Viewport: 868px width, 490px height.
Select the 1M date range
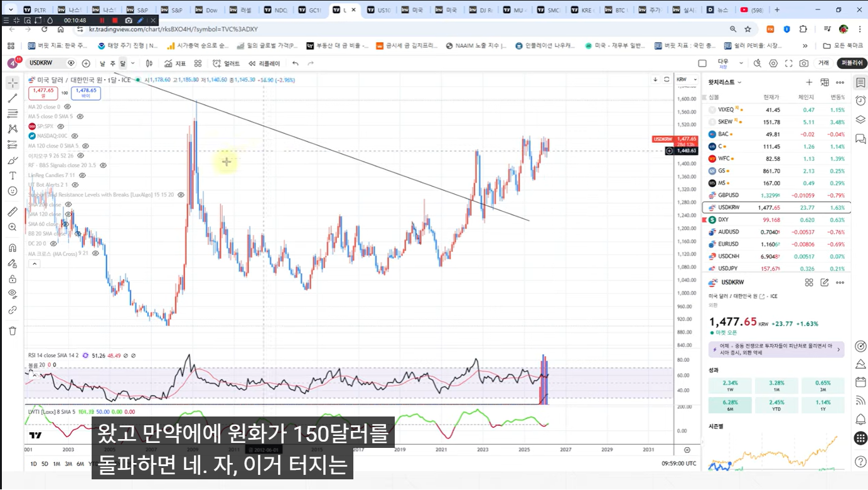tap(56, 464)
